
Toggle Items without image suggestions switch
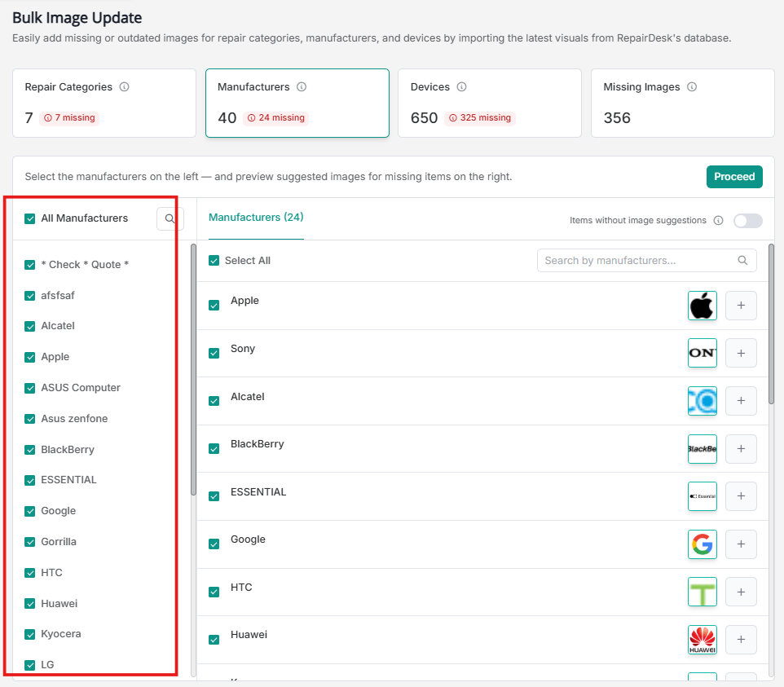(x=747, y=221)
